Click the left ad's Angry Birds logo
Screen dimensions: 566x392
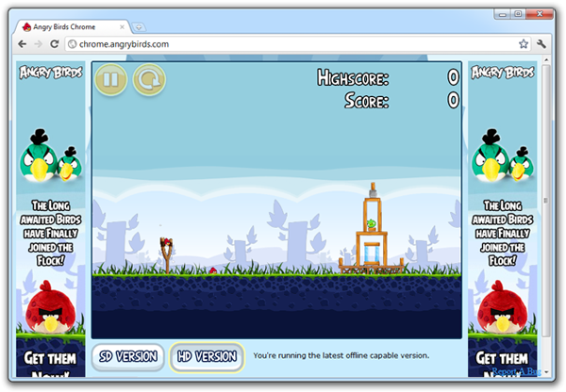point(51,73)
